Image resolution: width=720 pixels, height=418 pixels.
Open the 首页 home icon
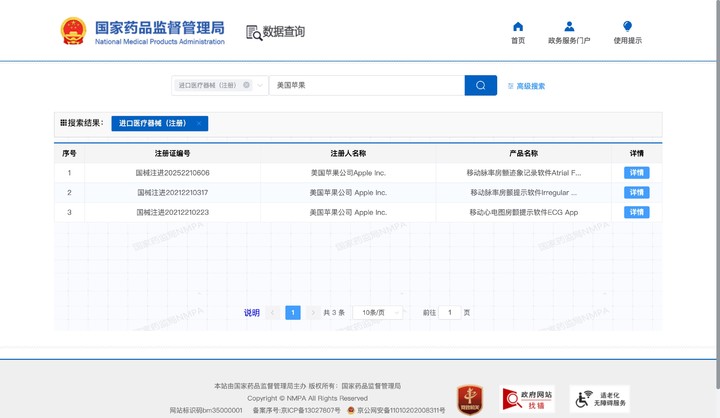point(518,27)
